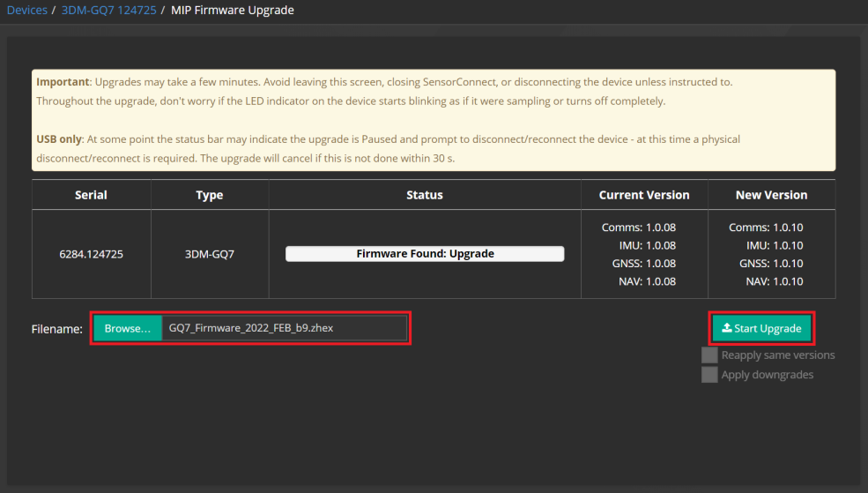Browse for a firmware file
The height and width of the screenshot is (493, 868).
tap(127, 328)
